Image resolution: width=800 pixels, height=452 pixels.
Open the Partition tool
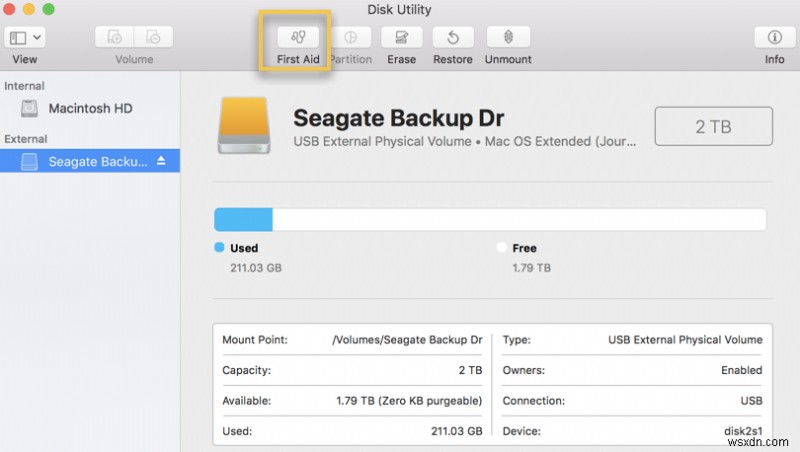point(351,37)
